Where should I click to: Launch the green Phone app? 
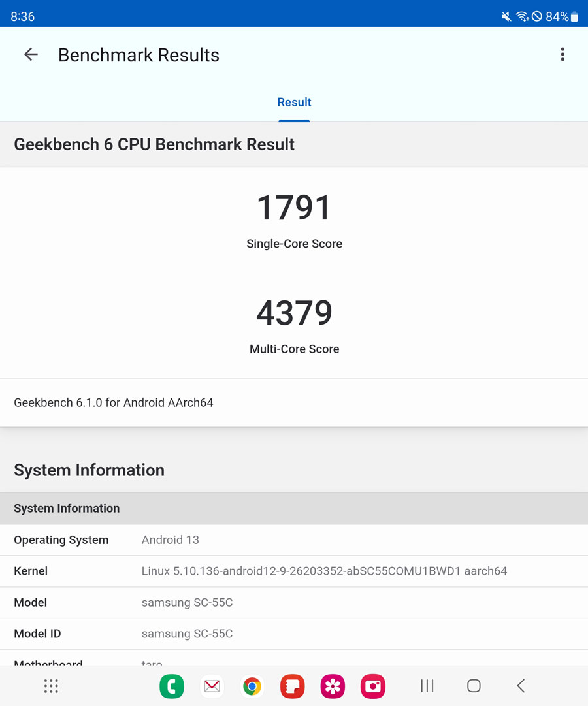click(172, 686)
